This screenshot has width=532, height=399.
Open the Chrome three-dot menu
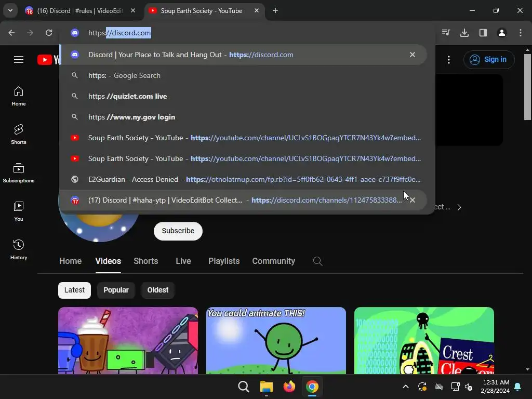(521, 33)
